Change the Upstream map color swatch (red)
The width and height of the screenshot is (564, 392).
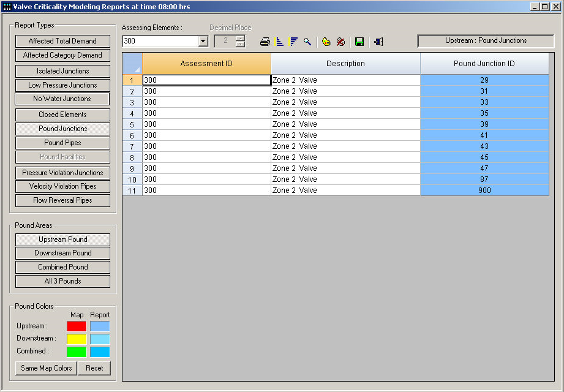77,326
